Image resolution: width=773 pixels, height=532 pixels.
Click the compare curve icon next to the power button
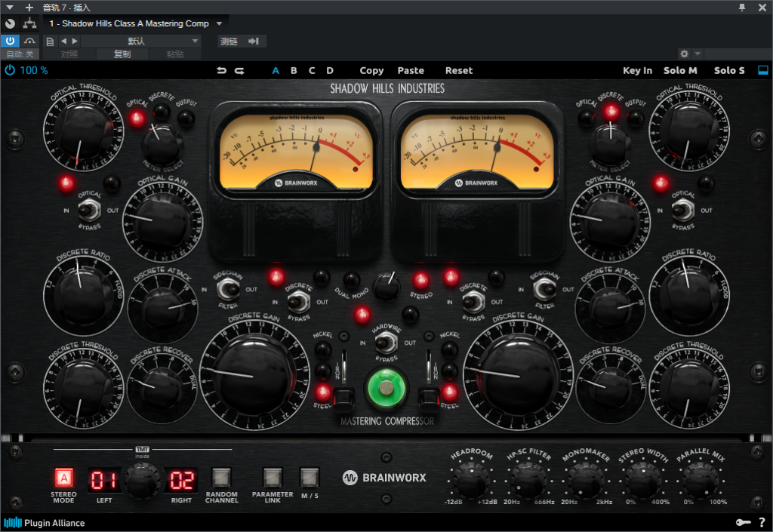(29, 41)
